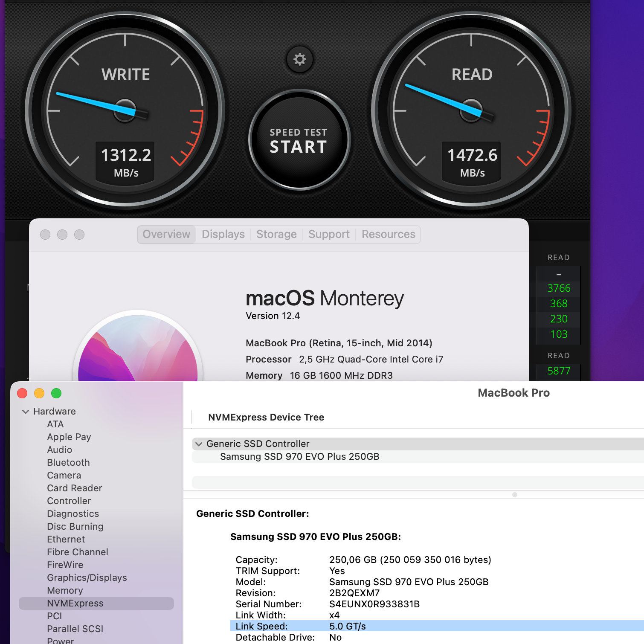
Task: Open the Resources section
Action: (388, 234)
